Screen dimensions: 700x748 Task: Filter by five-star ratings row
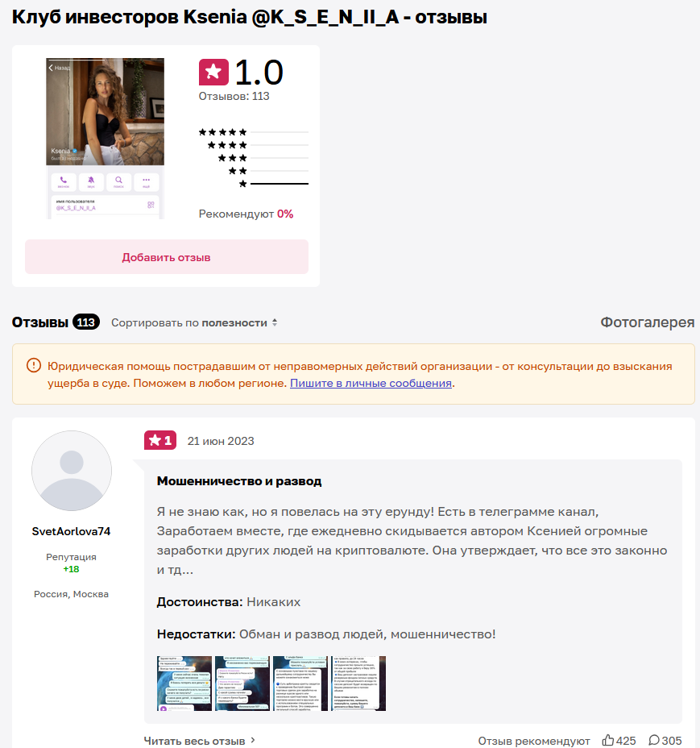pyautogui.click(x=254, y=132)
